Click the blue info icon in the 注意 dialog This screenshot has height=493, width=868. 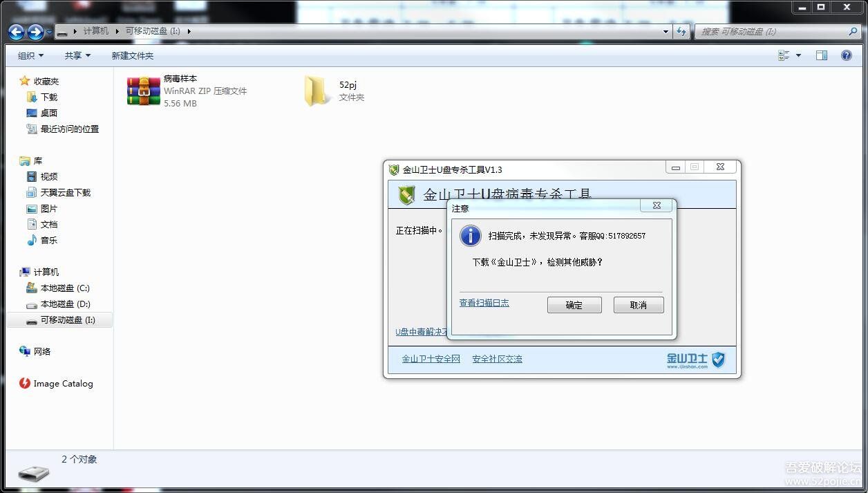click(x=470, y=236)
